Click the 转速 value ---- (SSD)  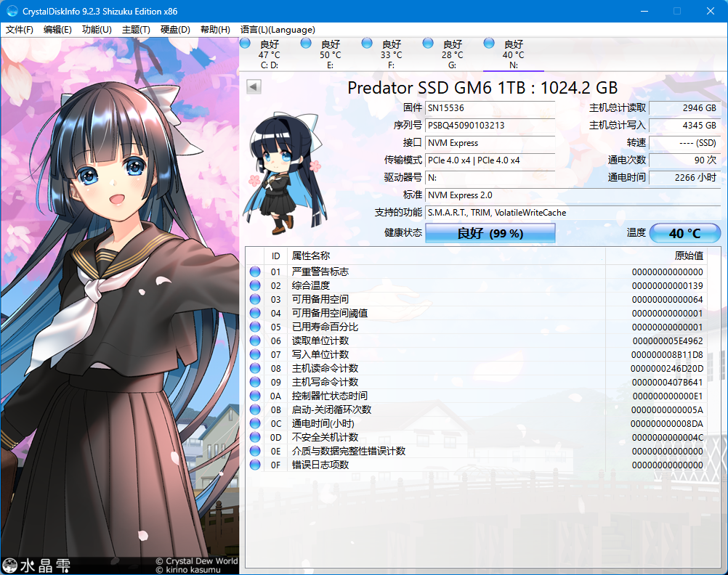pyautogui.click(x=685, y=143)
